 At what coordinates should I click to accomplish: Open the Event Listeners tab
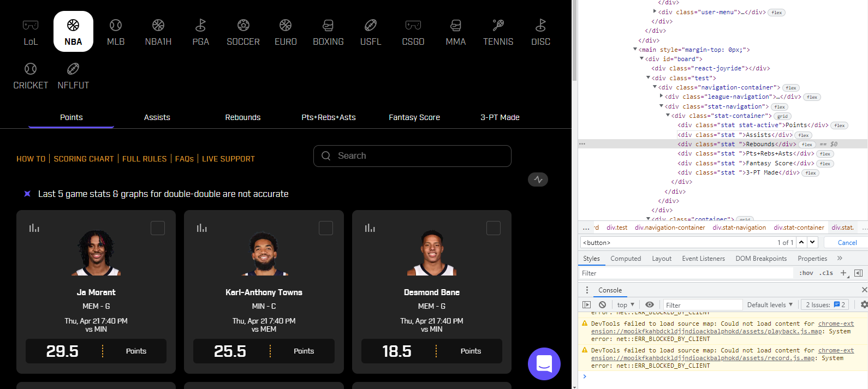pos(704,259)
